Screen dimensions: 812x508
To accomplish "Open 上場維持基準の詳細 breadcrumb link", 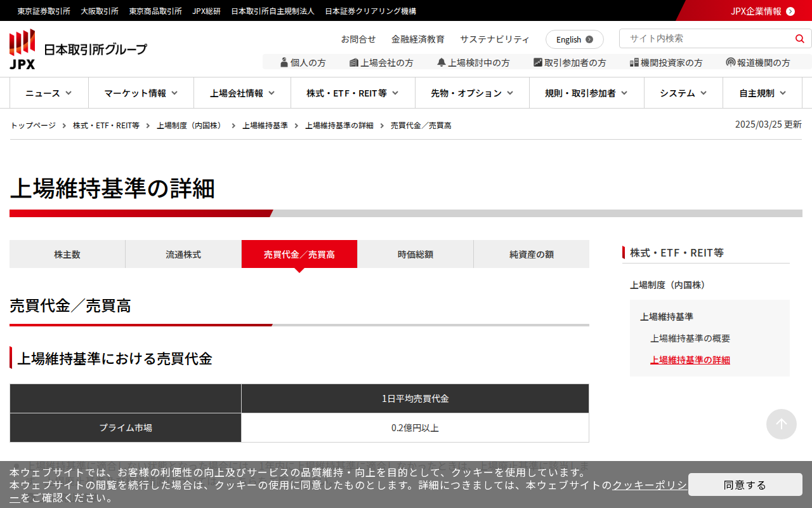I will [x=339, y=125].
